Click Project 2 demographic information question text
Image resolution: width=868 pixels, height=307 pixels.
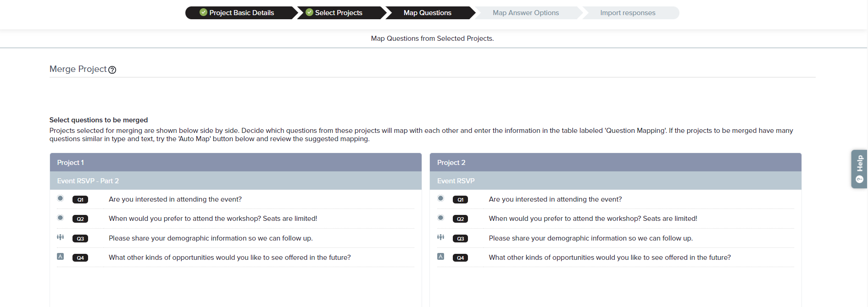[x=590, y=238]
